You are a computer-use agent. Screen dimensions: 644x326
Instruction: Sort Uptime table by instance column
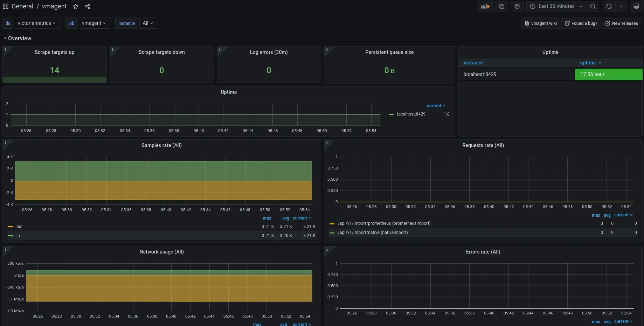473,63
